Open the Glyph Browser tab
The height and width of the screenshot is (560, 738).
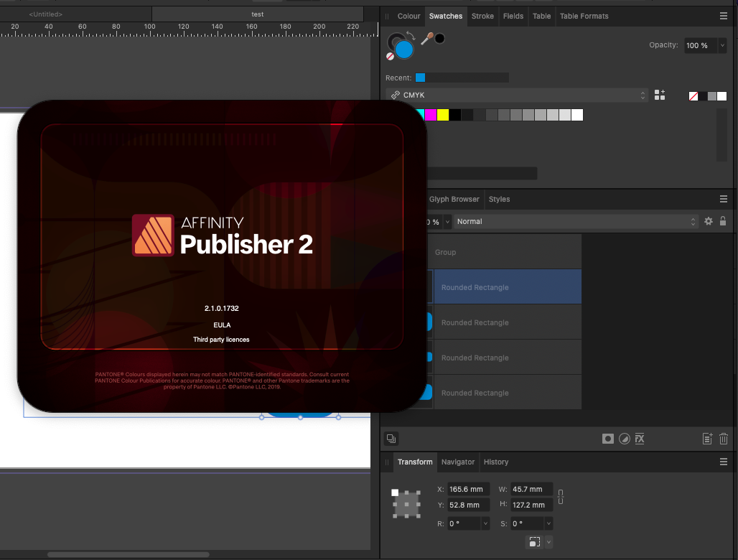click(454, 199)
